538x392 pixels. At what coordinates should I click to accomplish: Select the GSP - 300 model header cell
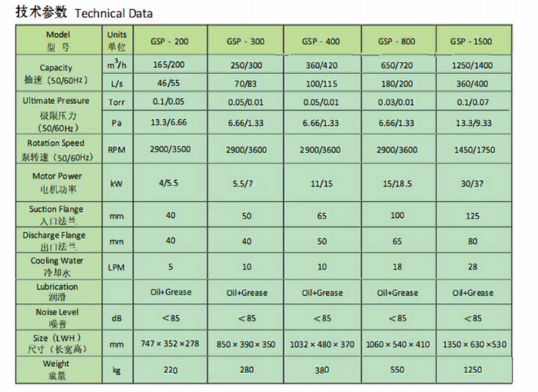(245, 40)
